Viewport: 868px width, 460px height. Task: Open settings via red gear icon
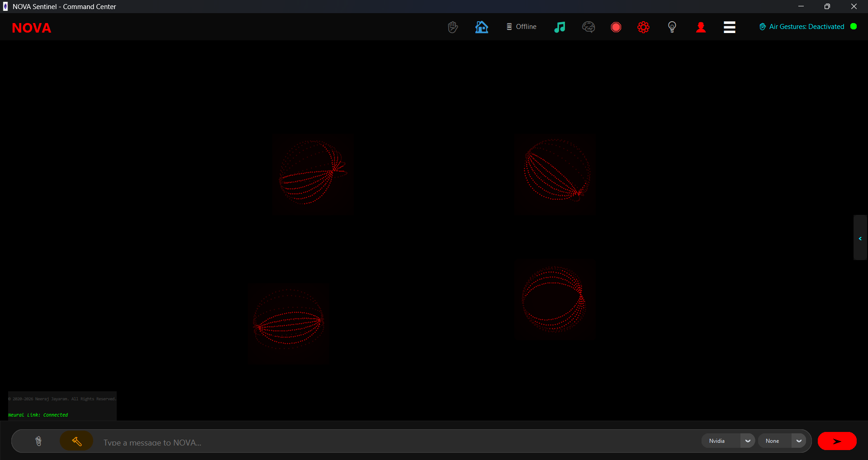pos(644,27)
